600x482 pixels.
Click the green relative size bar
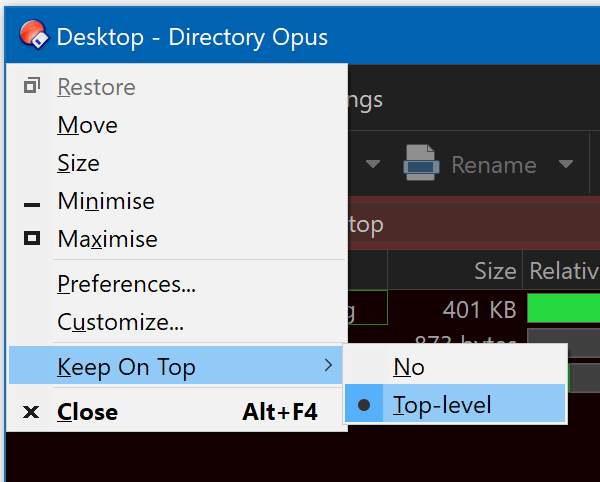564,308
